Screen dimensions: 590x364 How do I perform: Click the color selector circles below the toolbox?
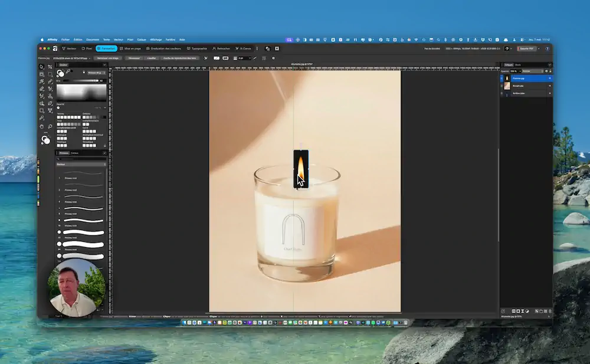pos(45,140)
